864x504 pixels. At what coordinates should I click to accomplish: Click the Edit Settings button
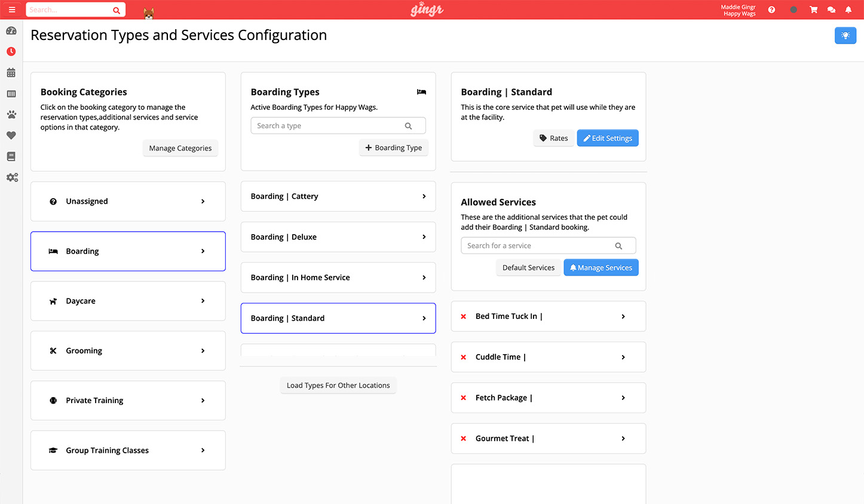coord(608,138)
